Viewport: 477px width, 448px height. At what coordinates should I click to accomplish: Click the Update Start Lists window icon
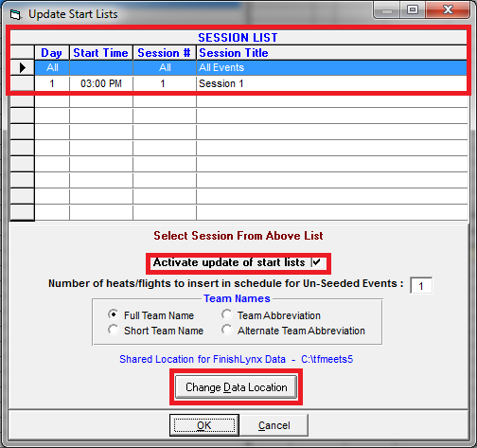click(x=15, y=14)
